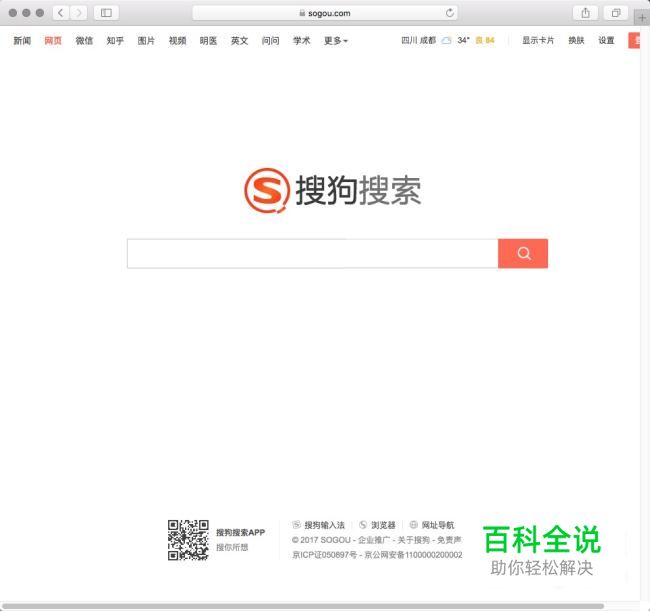The width and height of the screenshot is (650, 611).
Task: Click the 换肤 skin link
Action: coord(576,40)
